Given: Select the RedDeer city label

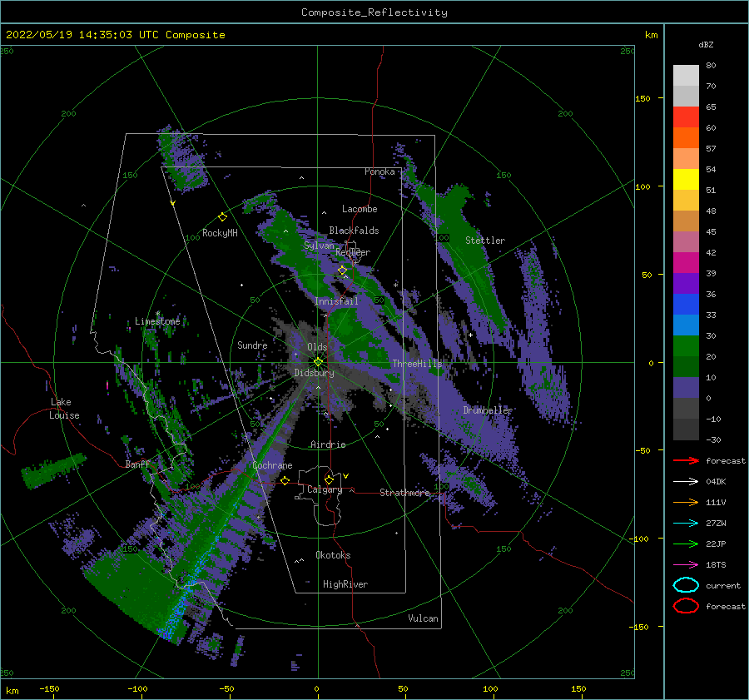Looking at the screenshot, I should [353, 252].
